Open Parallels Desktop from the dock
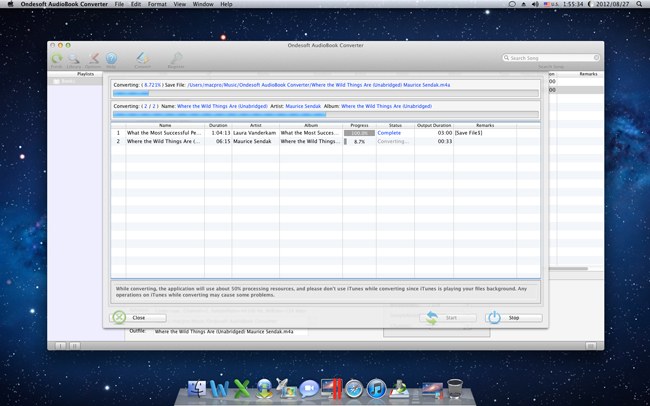The width and height of the screenshot is (650, 406). click(331, 389)
